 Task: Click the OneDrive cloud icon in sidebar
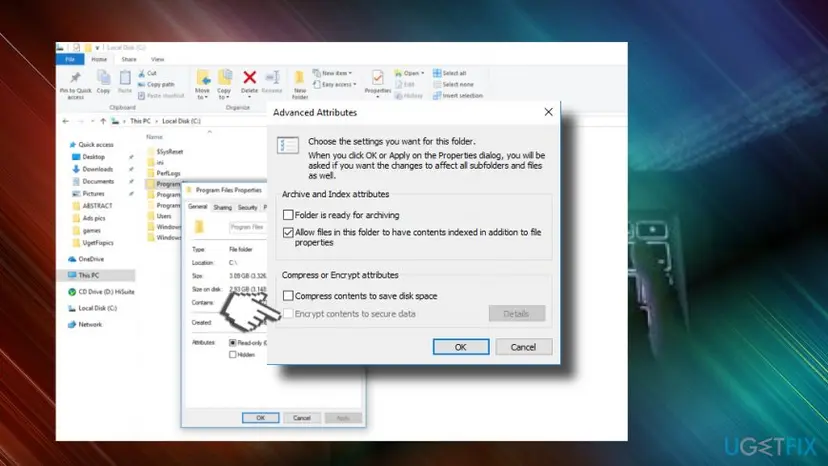coord(72,259)
